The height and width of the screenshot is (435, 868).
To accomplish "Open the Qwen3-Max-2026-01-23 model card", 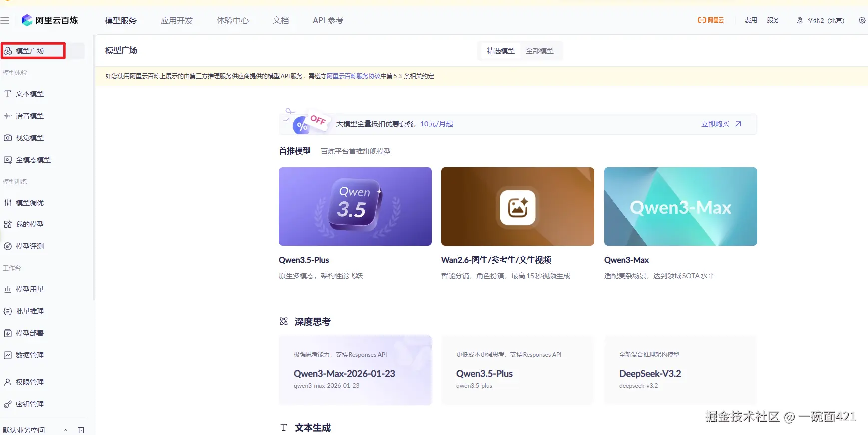I will click(355, 370).
